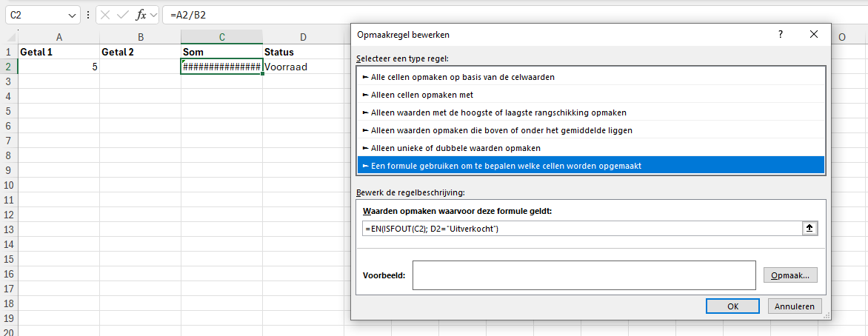Expand the formula bar options chevron
Viewport: 868px width, 336px height.
154,15
